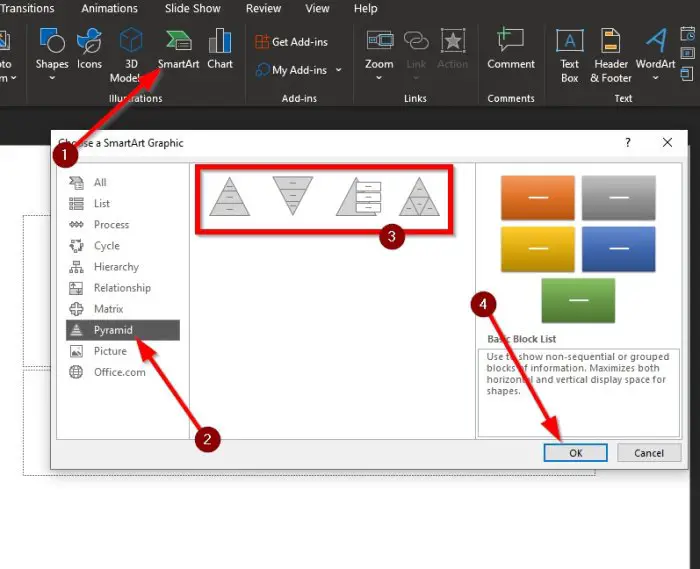Choose the Inverted Pyramid layout thumbnail

coord(292,196)
